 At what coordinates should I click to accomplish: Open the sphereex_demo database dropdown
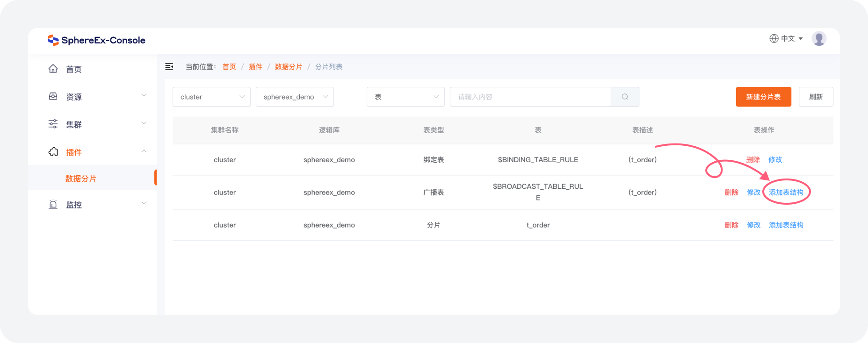tap(295, 97)
